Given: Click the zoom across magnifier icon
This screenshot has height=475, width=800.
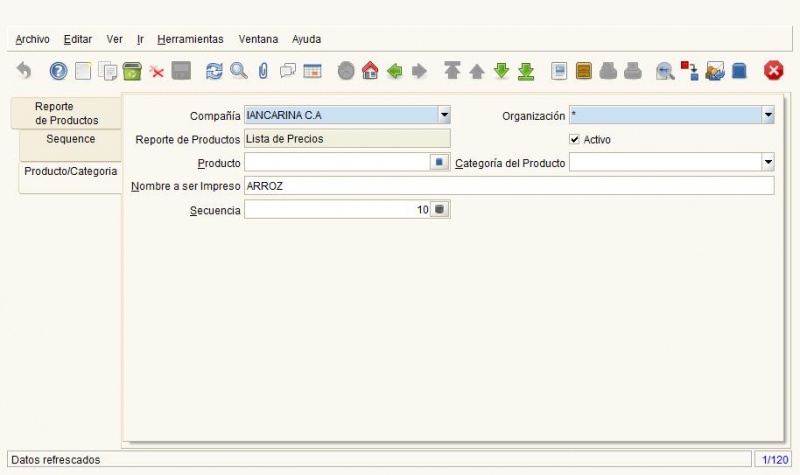Looking at the screenshot, I should [665, 71].
